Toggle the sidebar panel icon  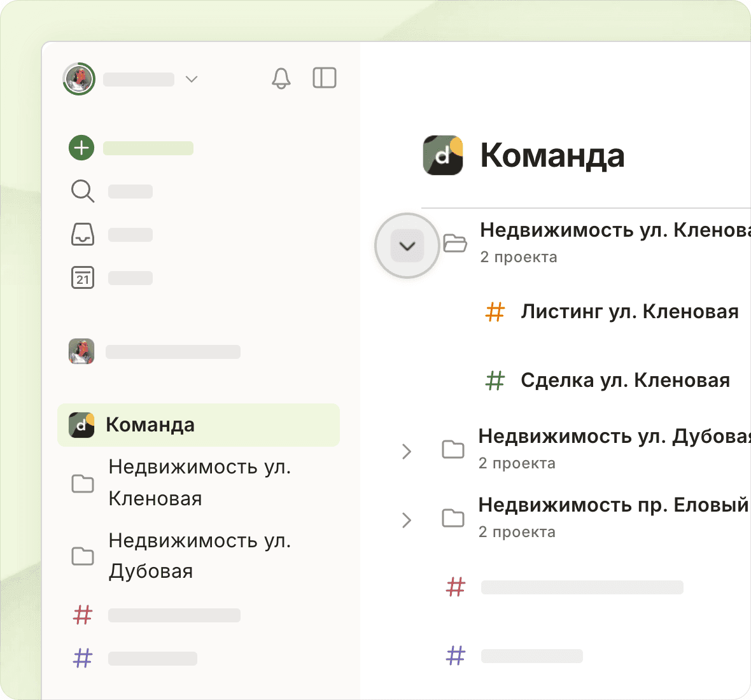[x=325, y=78]
